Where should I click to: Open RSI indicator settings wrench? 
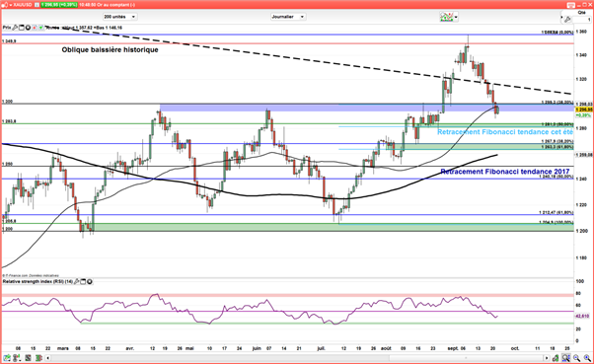(77, 281)
